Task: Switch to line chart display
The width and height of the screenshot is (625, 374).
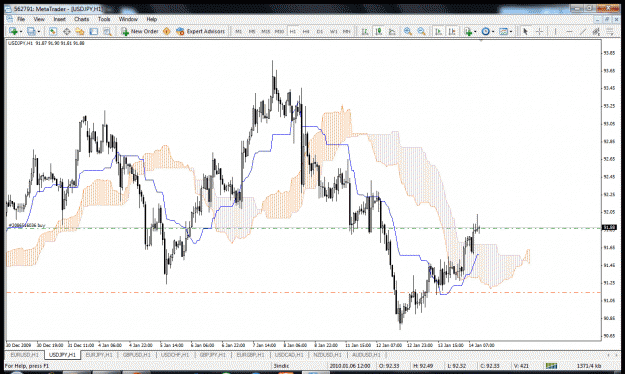Action: tap(392, 31)
